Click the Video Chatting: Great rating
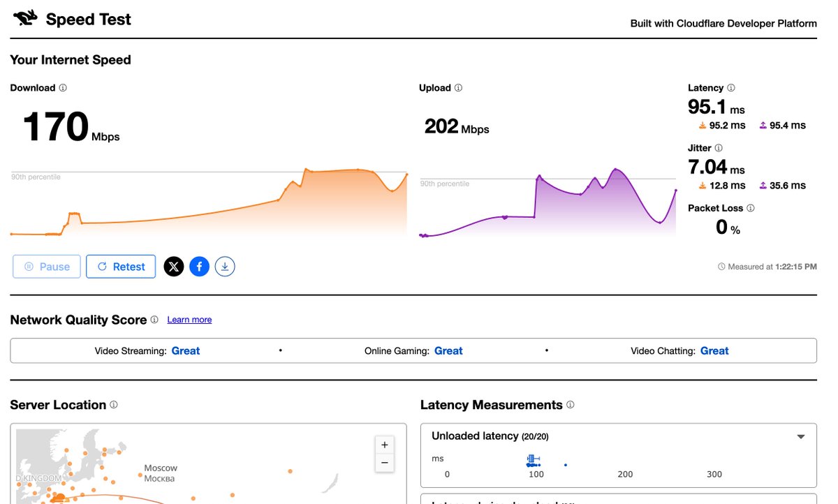Screen dimensions: 838x504 coord(679,351)
